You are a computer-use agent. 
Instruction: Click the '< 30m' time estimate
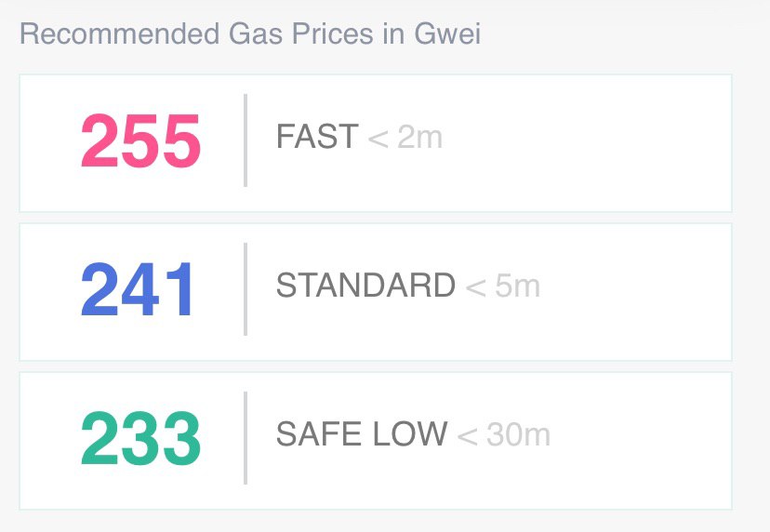tap(503, 434)
